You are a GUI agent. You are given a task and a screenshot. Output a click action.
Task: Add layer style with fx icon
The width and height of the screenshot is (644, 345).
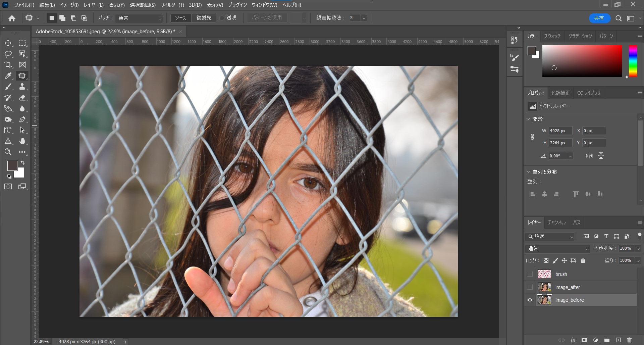click(573, 340)
